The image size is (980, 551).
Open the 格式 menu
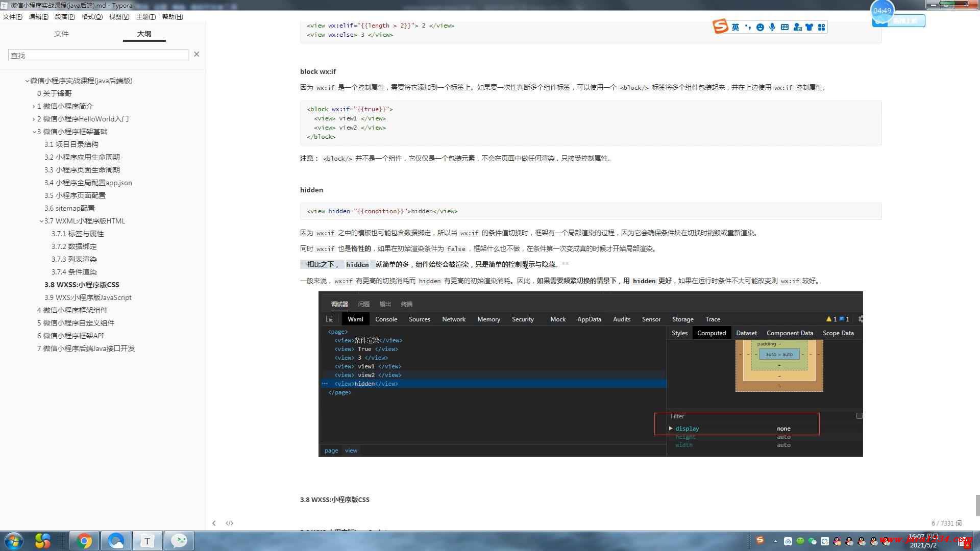point(92,17)
